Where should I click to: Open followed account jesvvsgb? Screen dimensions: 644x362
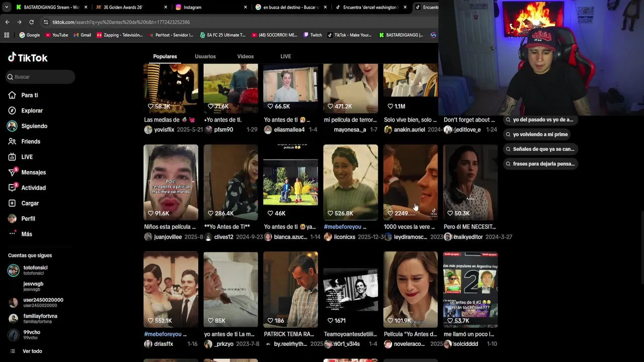point(33,286)
